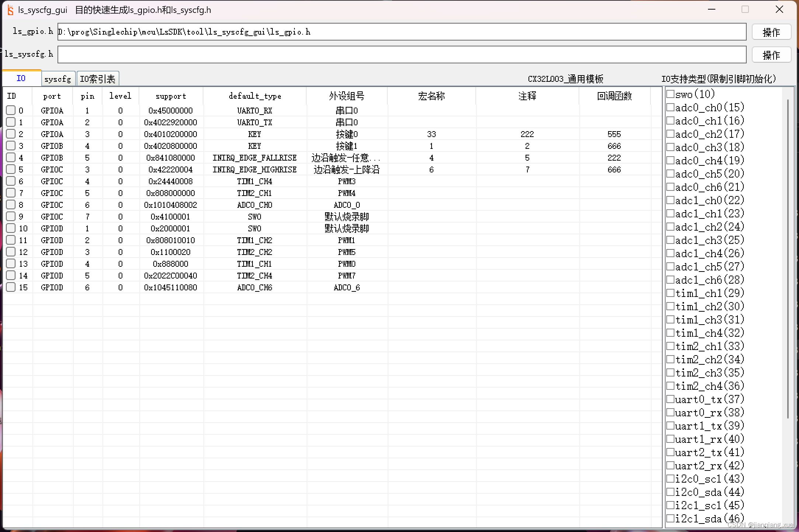Click the ls_syscfg_gui app icon in title bar
The width and height of the screenshot is (799, 532).
pos(10,10)
